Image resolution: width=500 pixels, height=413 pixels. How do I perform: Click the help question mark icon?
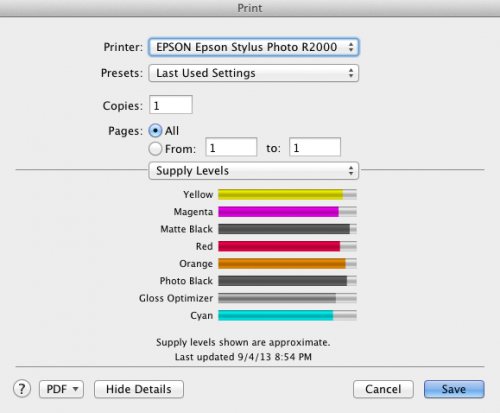pos(22,389)
